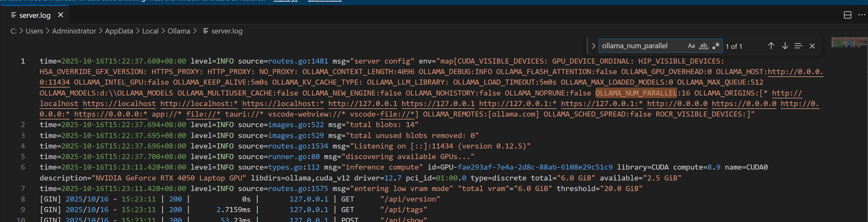Click the '1 of 1' match count
The width and height of the screenshot is (868, 222).
pyautogui.click(x=734, y=46)
